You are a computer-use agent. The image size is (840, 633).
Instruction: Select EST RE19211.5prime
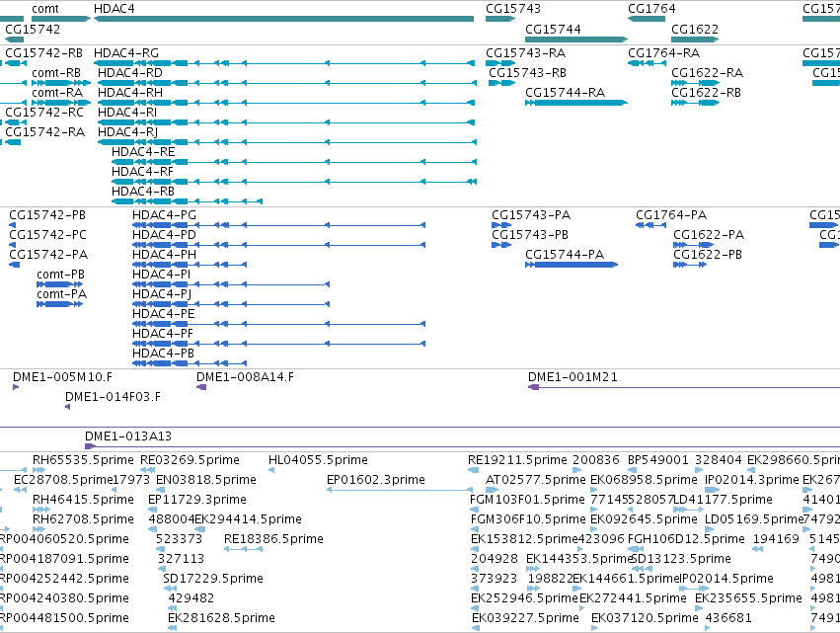pyautogui.click(x=517, y=460)
